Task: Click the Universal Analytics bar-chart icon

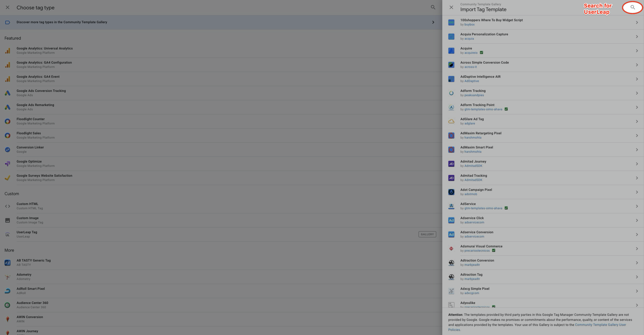Action: (8, 51)
